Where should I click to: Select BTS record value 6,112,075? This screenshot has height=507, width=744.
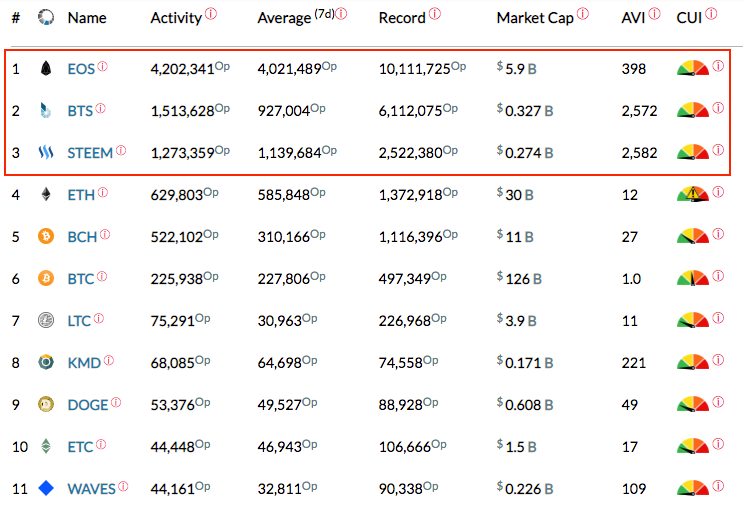(410, 111)
